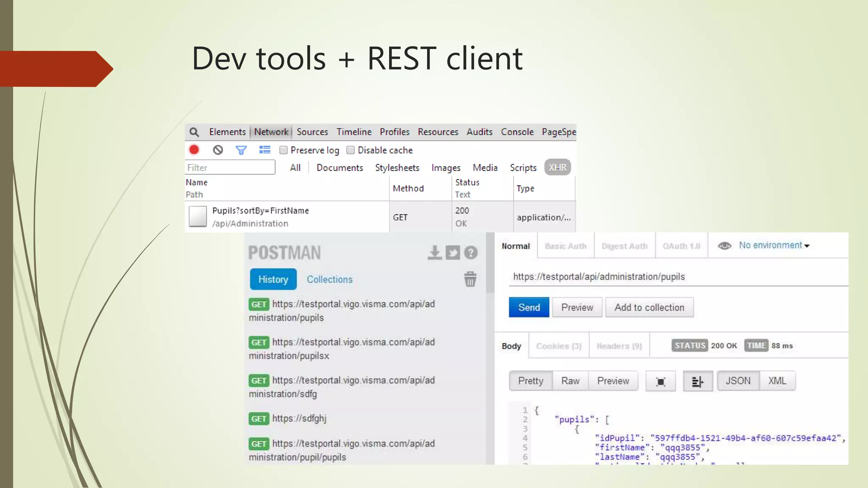The height and width of the screenshot is (488, 868).
Task: Filter network requests by All
Action: [295, 168]
